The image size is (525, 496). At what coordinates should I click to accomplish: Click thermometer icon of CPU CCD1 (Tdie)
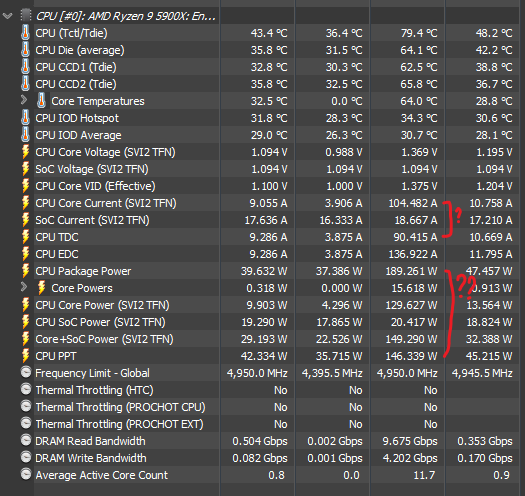(x=25, y=67)
